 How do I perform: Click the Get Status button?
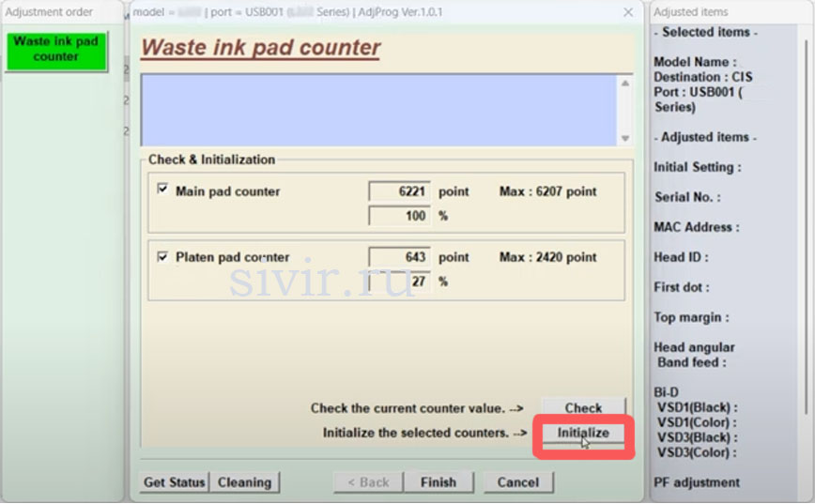point(174,482)
